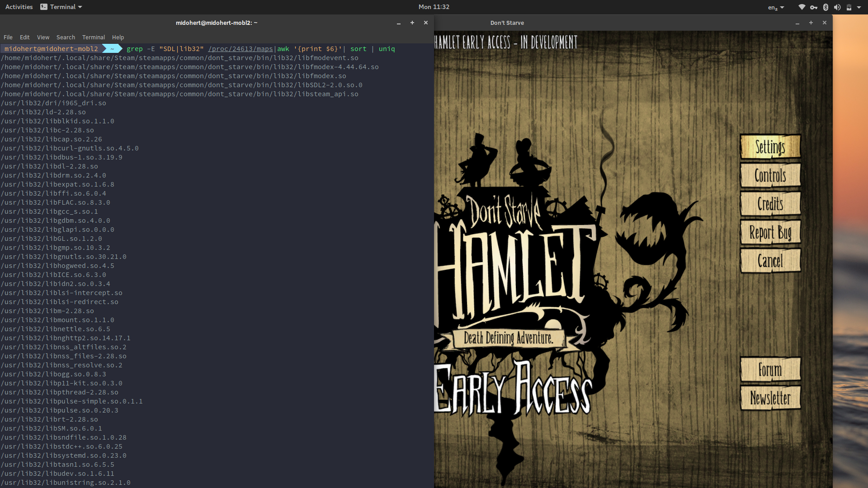Image resolution: width=868 pixels, height=488 pixels.
Task: Click the libsndfile.so.1.0.28 line
Action: tap(64, 437)
